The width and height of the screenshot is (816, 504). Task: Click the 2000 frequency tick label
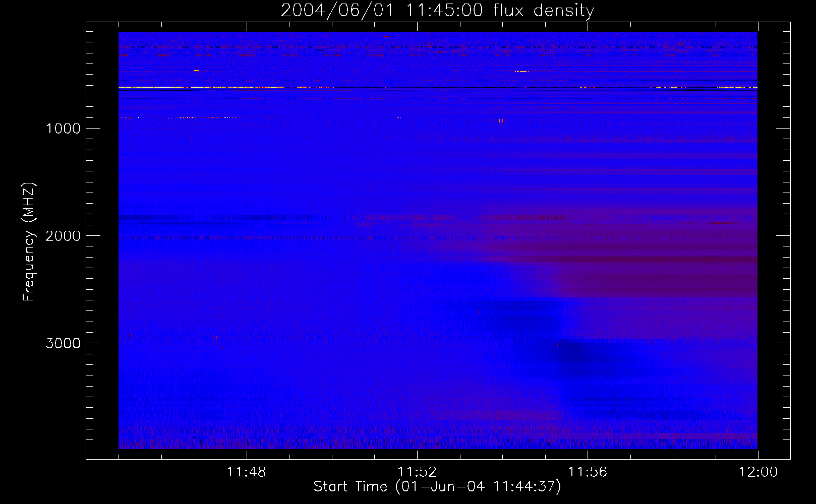click(x=63, y=236)
